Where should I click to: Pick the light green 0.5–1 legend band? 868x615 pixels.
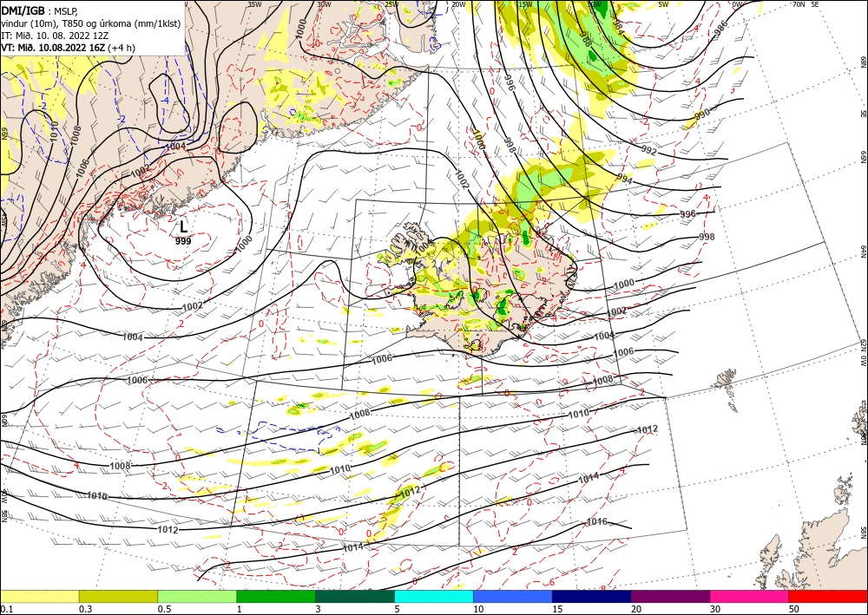tap(197, 597)
